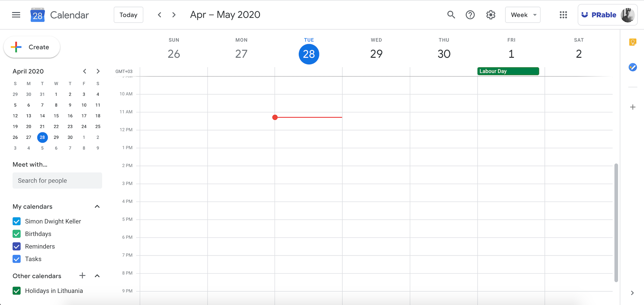Click the Simon Dwight Keller calendar name

click(53, 221)
